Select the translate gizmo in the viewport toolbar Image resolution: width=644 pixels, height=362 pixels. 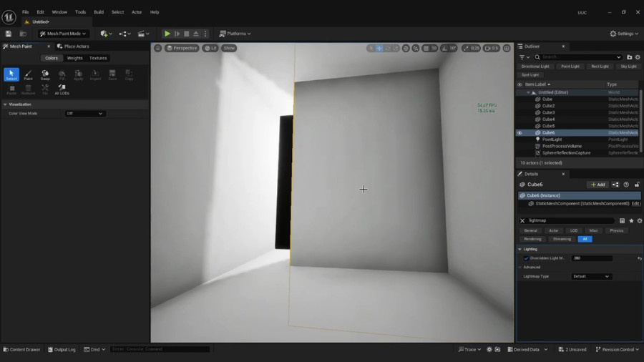[379, 48]
